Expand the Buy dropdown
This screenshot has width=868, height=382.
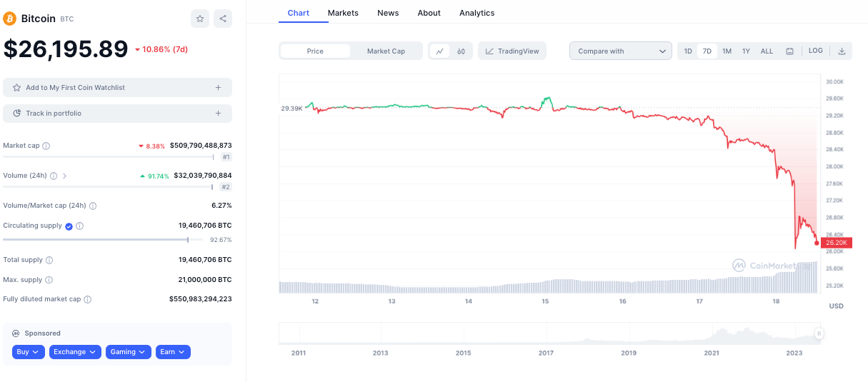point(29,352)
